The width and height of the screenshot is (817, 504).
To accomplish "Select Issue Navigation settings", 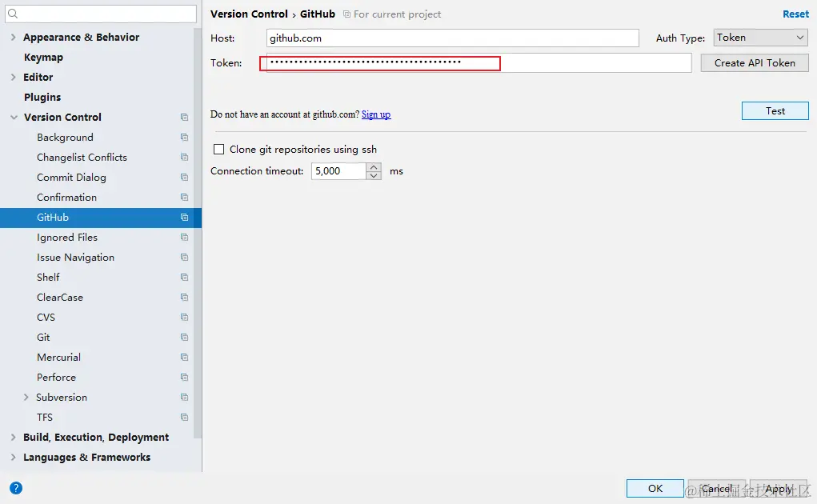I will [x=75, y=258].
